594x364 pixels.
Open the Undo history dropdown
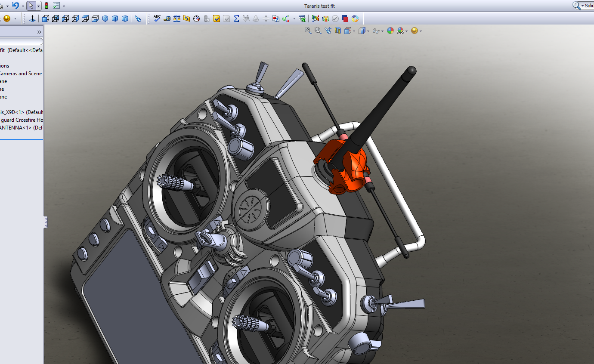(23, 6)
